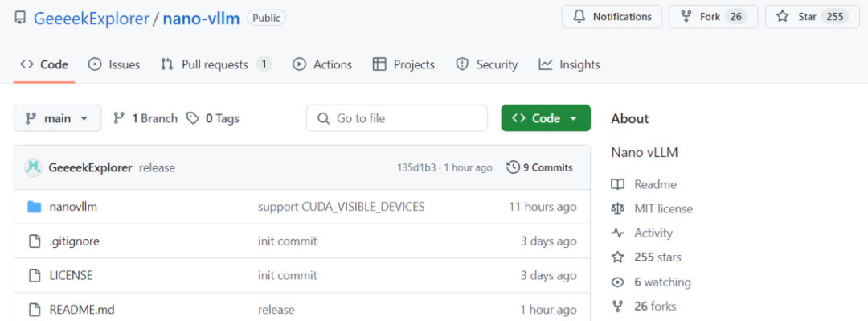
Task: Expand the main branch dropdown
Action: [x=58, y=118]
